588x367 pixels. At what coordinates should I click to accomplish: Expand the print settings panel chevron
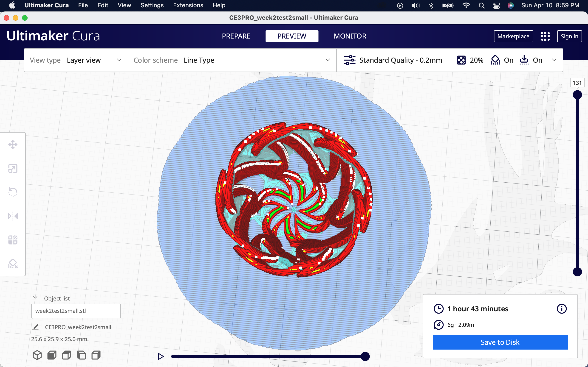(554, 60)
